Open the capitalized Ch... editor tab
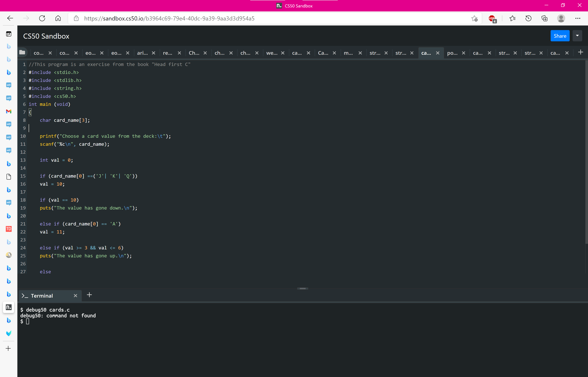588x377 pixels. [x=194, y=53]
